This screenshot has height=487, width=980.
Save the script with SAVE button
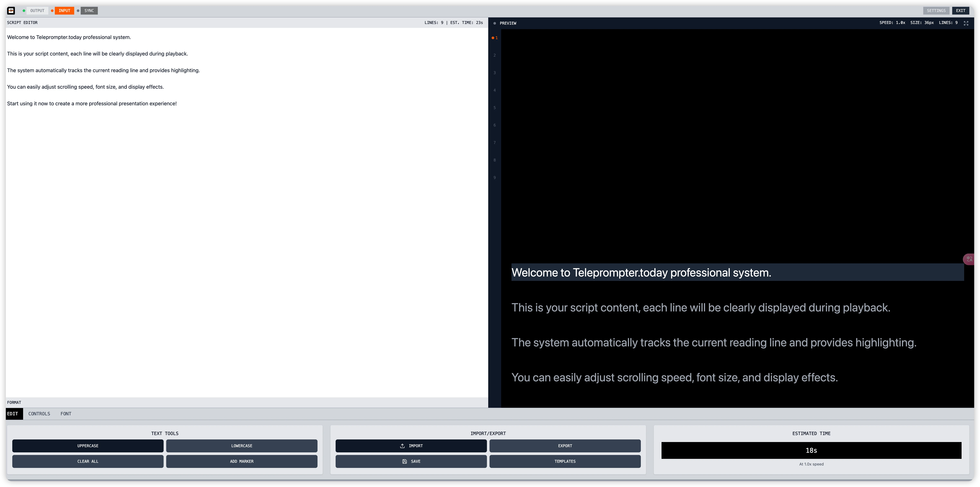(x=411, y=461)
